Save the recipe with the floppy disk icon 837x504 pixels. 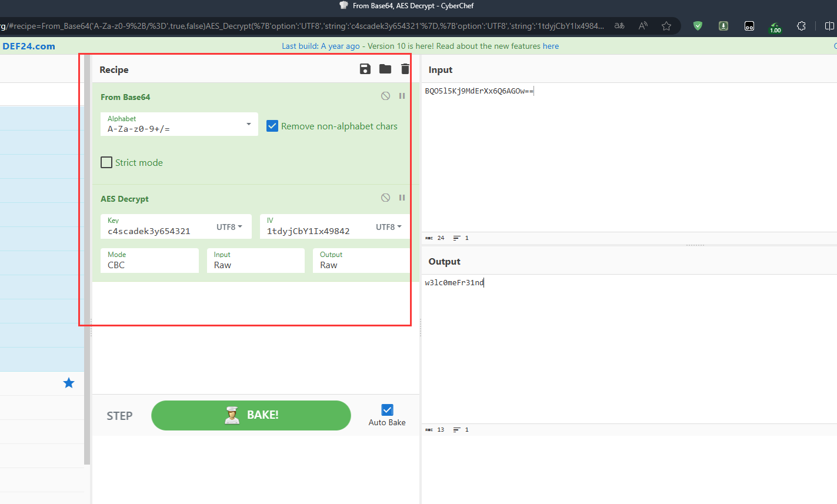[365, 69]
